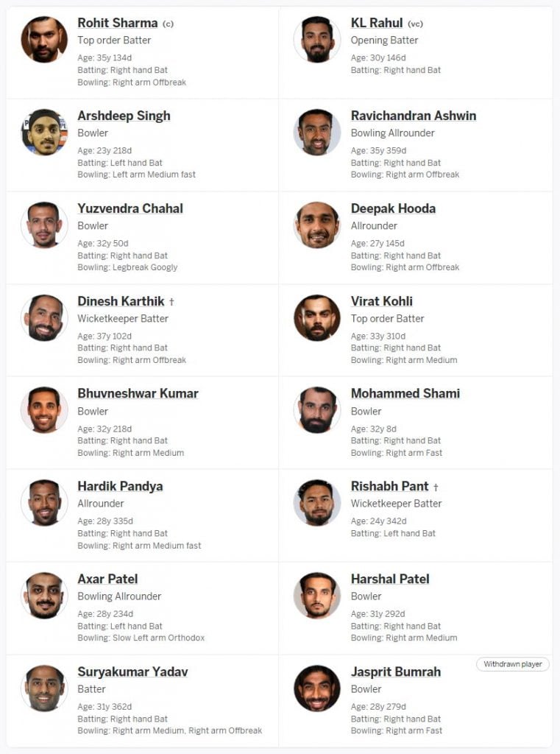Open Arshdeep Singh's player photo

click(x=44, y=133)
